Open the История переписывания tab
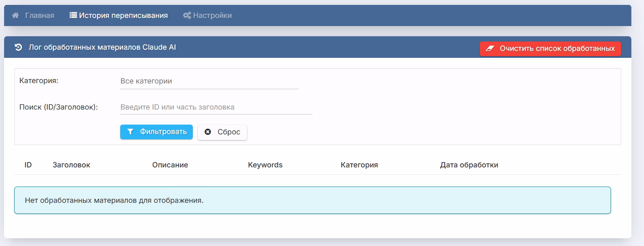Viewport: 644px width, 246px height. [123, 15]
